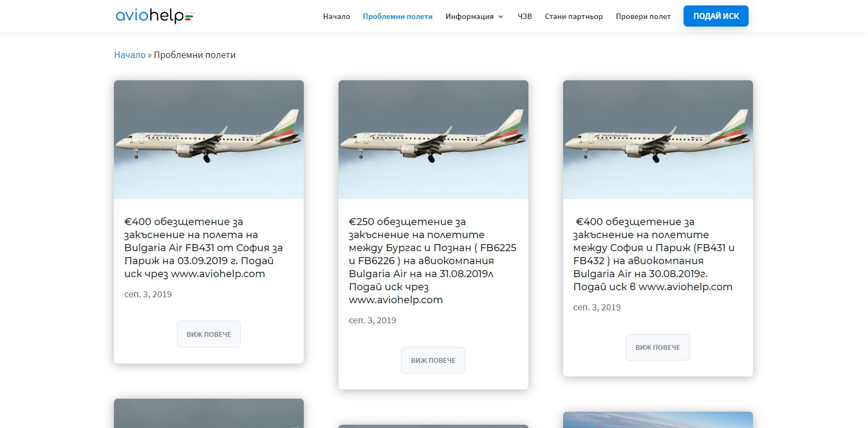
Task: Open the first card's airplane thumbnail
Action: [x=209, y=139]
